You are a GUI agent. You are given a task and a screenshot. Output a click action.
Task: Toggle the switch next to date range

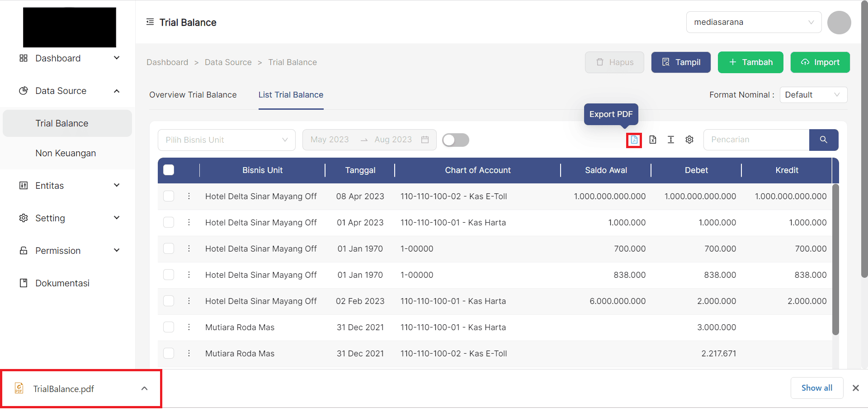point(455,140)
